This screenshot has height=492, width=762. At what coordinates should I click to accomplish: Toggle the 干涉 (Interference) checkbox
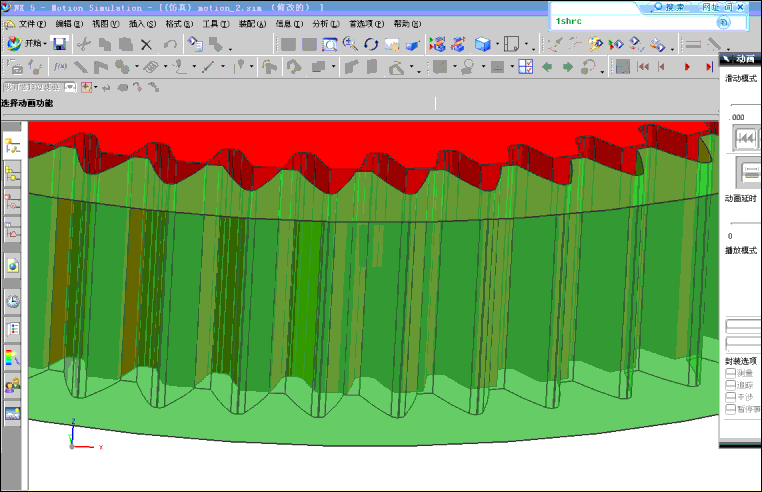tap(730, 397)
